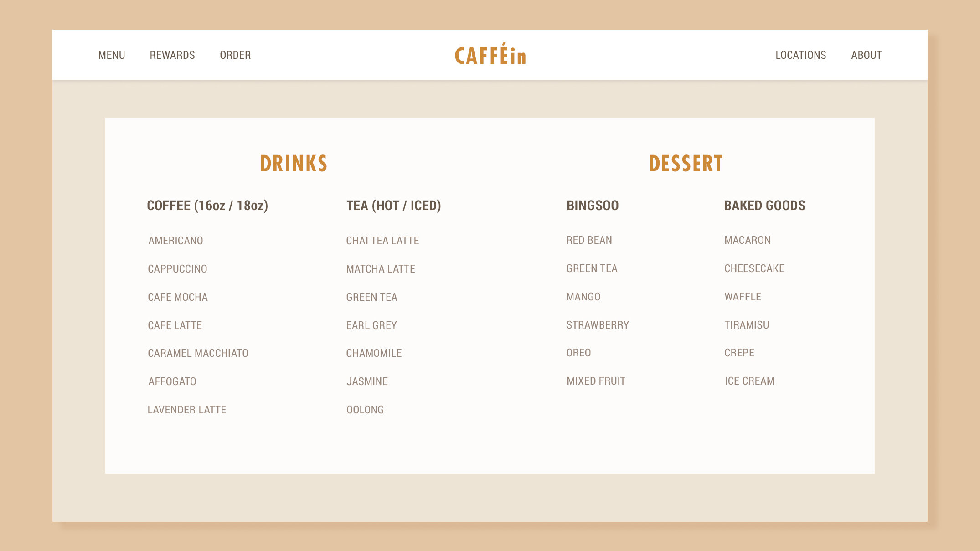View LOCATIONS from the header

coord(801,55)
